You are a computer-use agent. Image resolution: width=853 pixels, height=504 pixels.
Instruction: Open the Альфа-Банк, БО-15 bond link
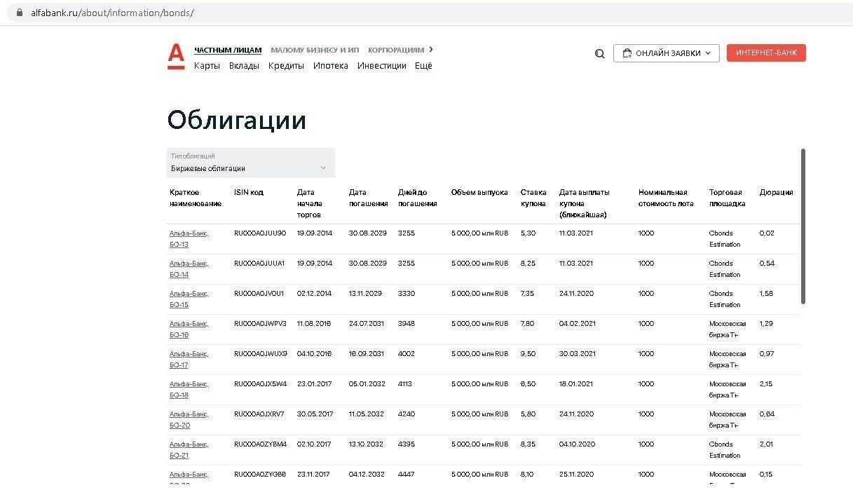pyautogui.click(x=189, y=299)
